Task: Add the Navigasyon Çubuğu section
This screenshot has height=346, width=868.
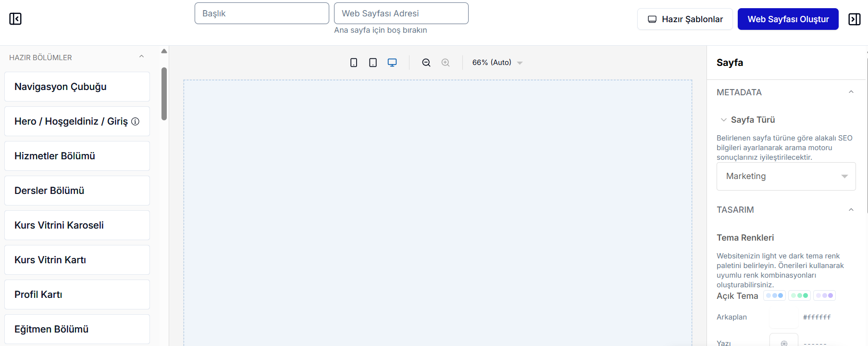Action: point(77,87)
